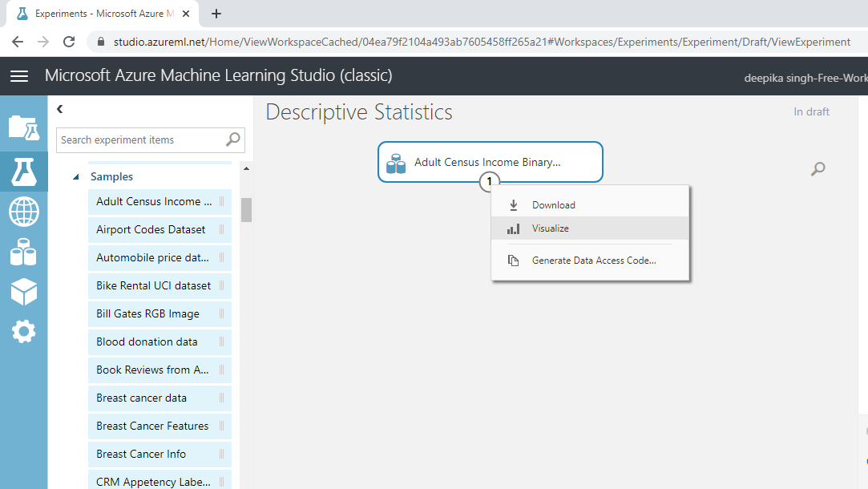Screen dimensions: 868x489
Task: Click the palette scrollbar thumb
Action: tap(246, 210)
